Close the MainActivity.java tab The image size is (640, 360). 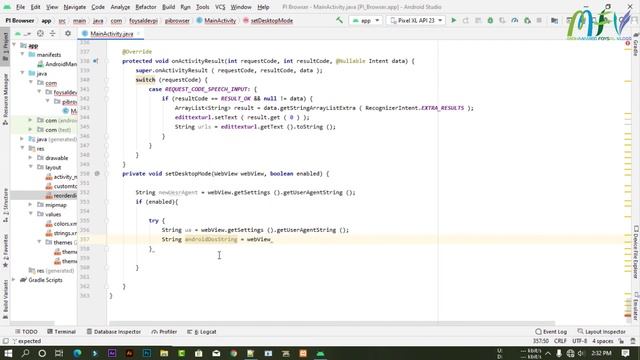click(x=138, y=33)
